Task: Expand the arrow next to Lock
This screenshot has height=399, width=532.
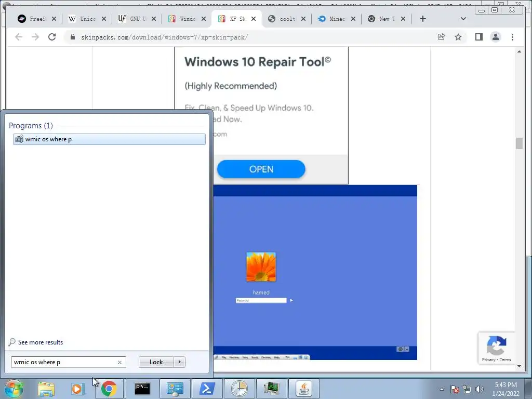Action: pos(179,362)
